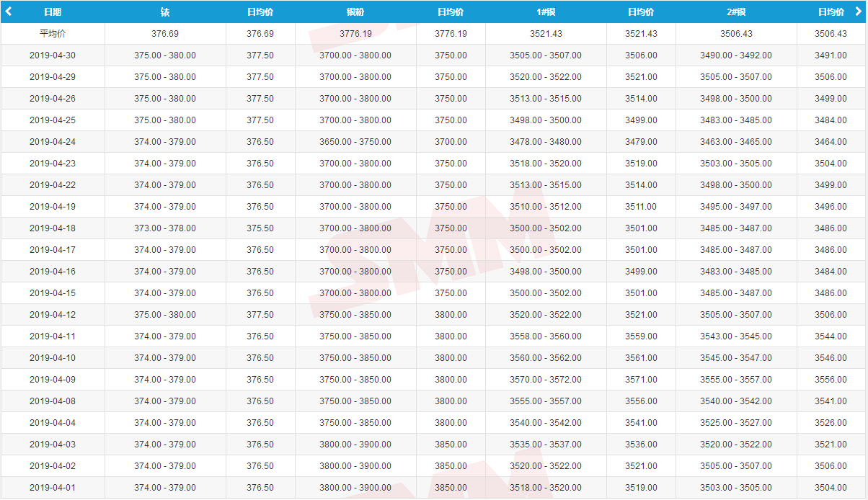
Task: Select the 2019-04-30 date cell
Action: tap(53, 55)
